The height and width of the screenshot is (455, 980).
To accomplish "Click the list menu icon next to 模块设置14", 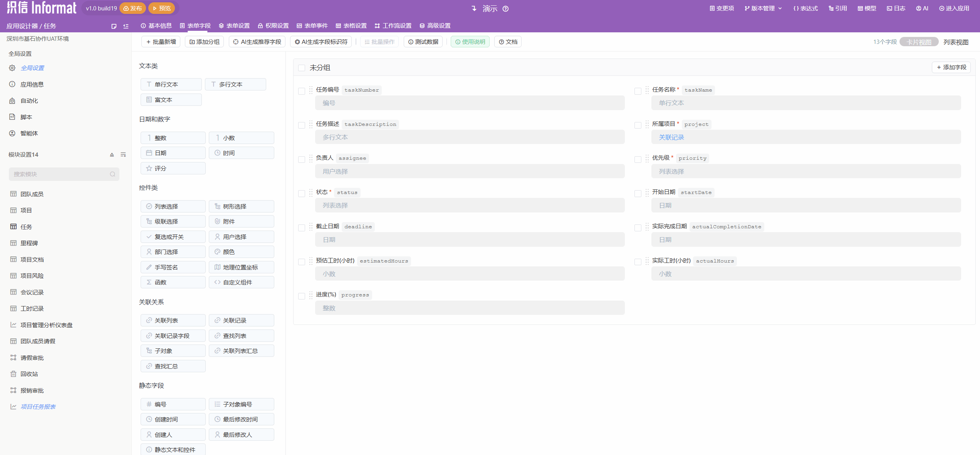I will pyautogui.click(x=123, y=154).
